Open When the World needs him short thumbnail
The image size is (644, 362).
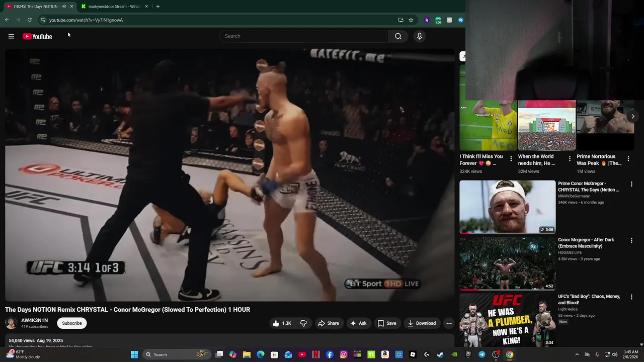[x=546, y=125]
